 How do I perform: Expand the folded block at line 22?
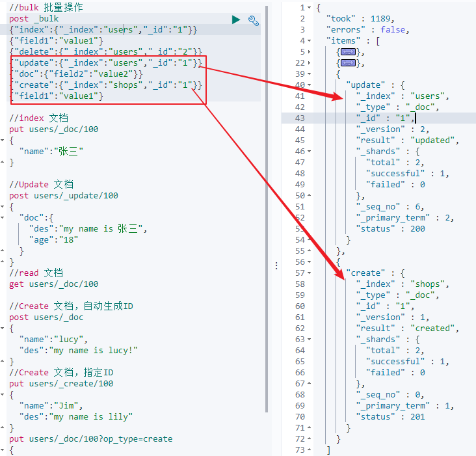[x=309, y=63]
